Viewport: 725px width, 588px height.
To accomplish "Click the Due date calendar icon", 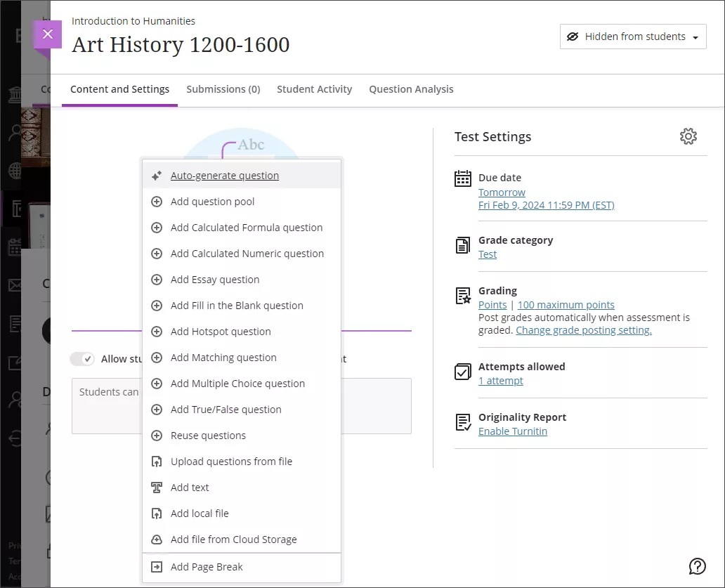I will [463, 178].
